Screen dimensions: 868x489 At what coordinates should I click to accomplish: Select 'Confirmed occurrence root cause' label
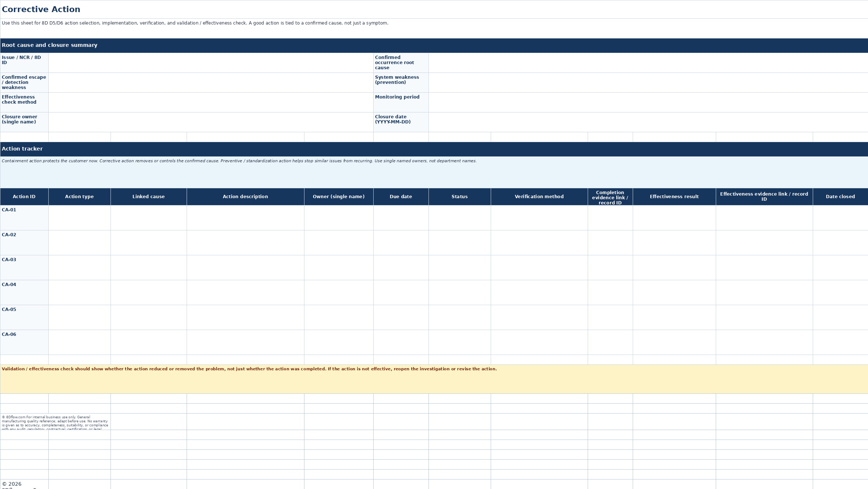401,63
